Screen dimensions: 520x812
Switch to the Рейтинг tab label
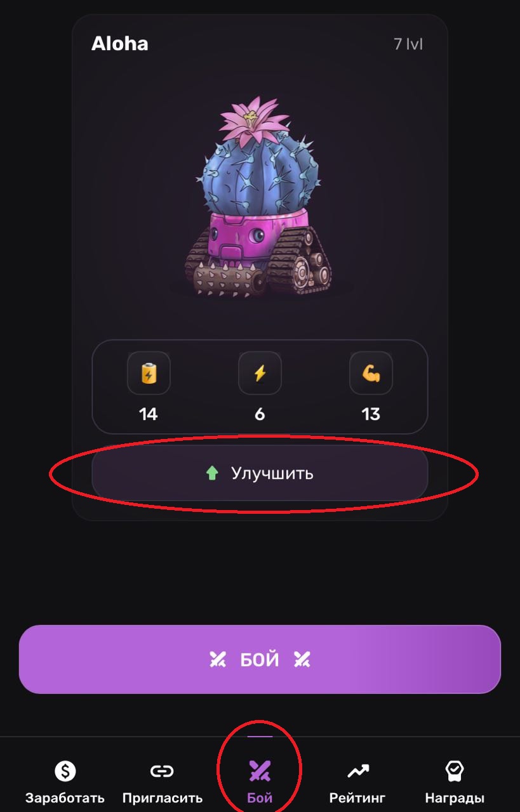pos(357,798)
